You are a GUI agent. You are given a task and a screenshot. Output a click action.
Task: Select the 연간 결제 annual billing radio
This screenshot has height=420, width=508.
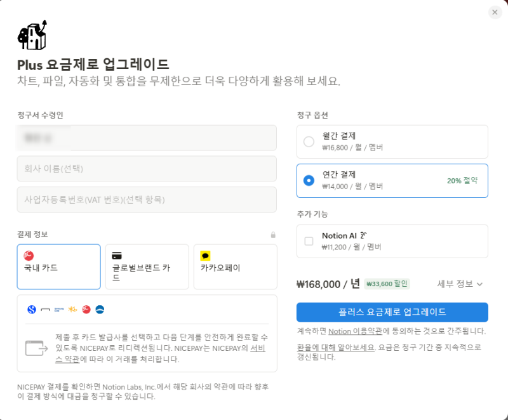pos(309,181)
